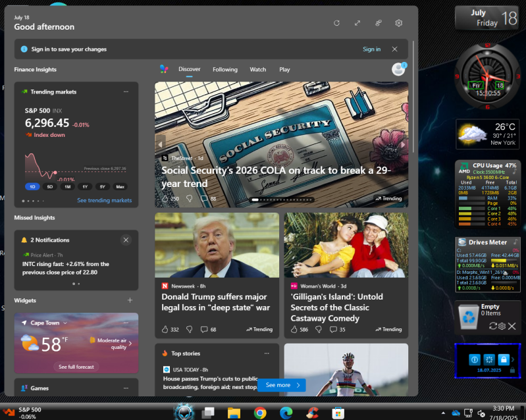Open INTC rising fast price alert
This screenshot has width=526, height=420.
coord(66,268)
